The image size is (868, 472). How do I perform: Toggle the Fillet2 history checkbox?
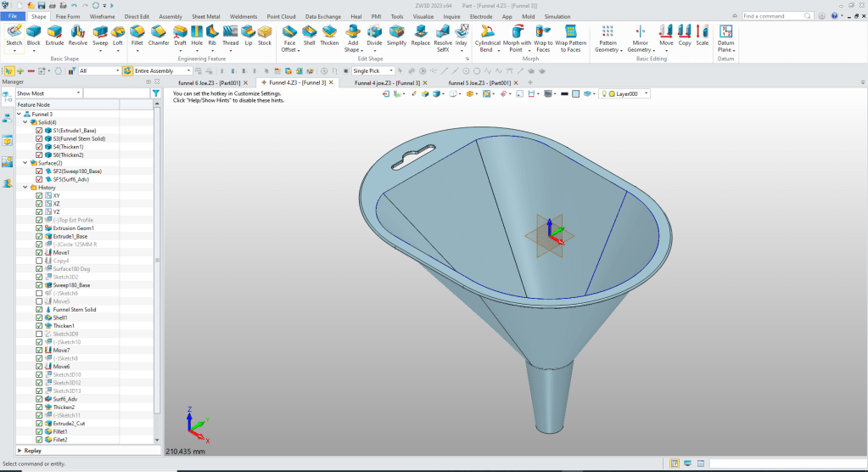click(39, 440)
